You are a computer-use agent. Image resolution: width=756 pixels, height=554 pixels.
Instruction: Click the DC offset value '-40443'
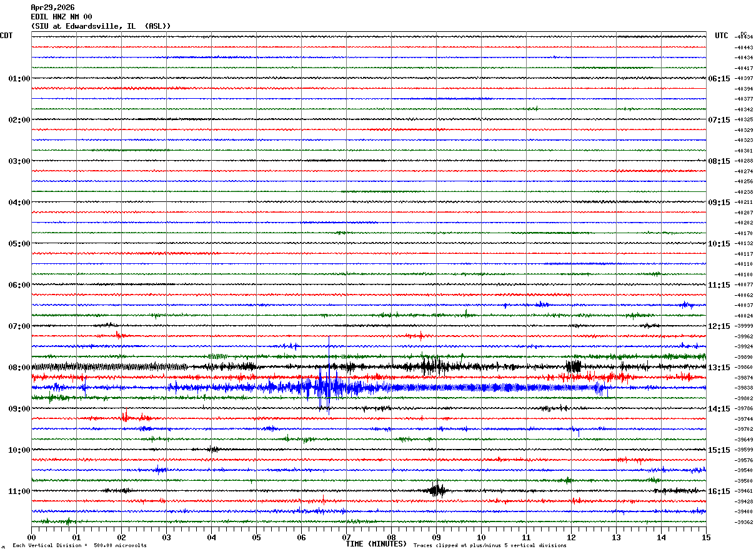click(x=744, y=48)
